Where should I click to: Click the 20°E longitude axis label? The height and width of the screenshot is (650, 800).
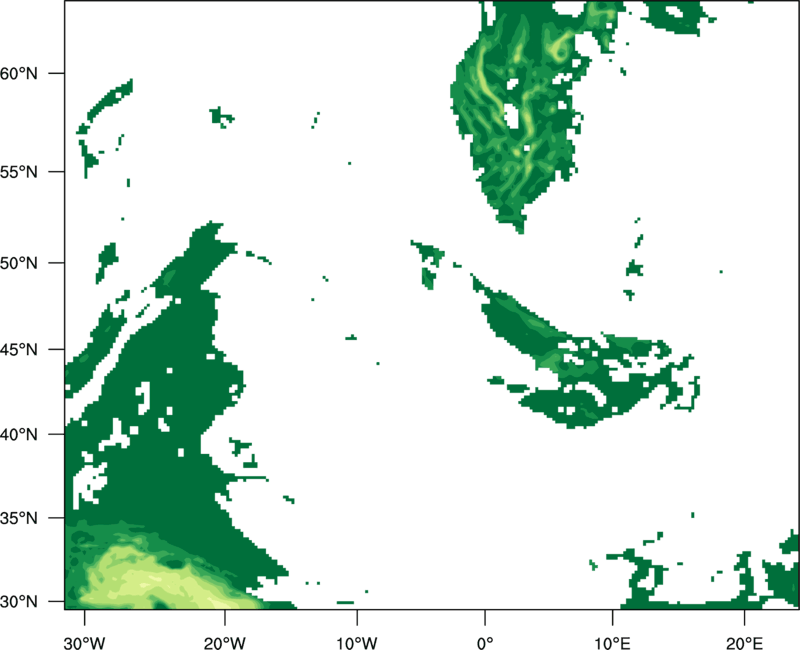point(744,643)
